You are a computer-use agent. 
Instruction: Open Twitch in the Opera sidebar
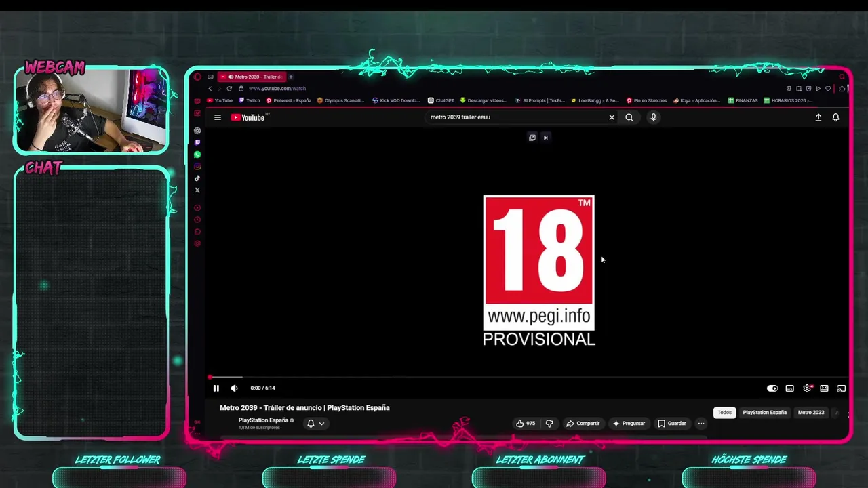click(x=197, y=143)
